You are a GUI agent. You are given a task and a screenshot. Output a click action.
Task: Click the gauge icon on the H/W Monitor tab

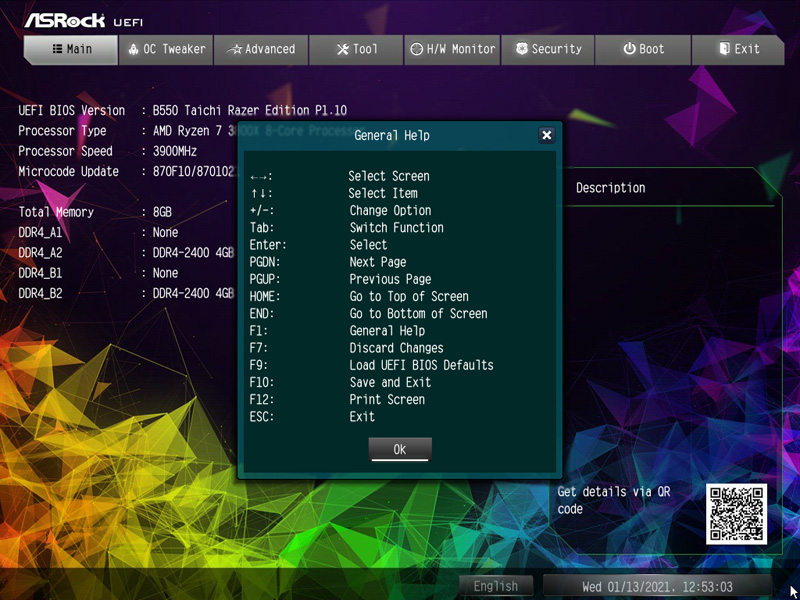coord(416,49)
